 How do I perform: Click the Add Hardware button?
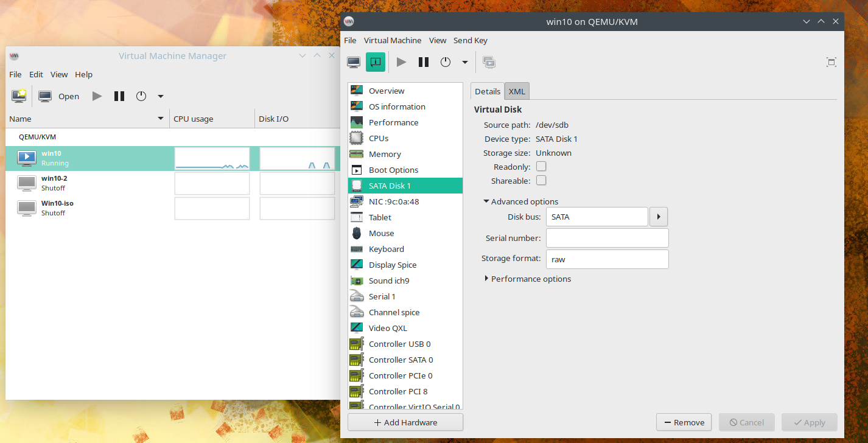(405, 422)
